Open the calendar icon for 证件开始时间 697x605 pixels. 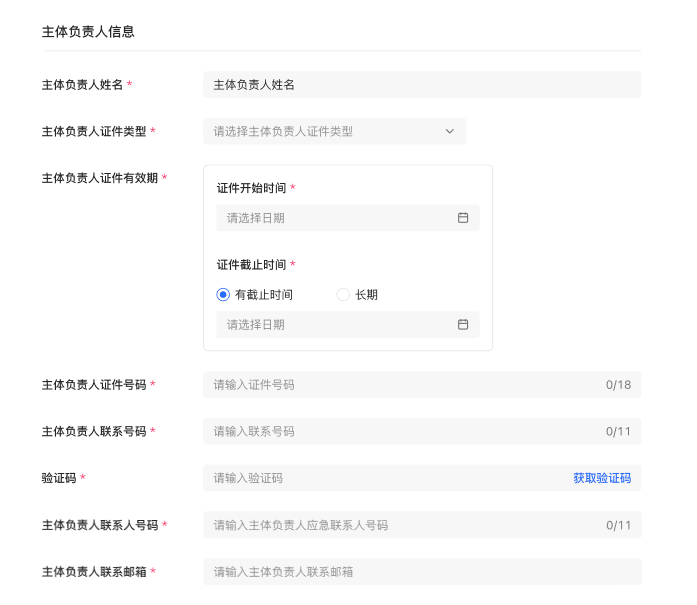[463, 218]
